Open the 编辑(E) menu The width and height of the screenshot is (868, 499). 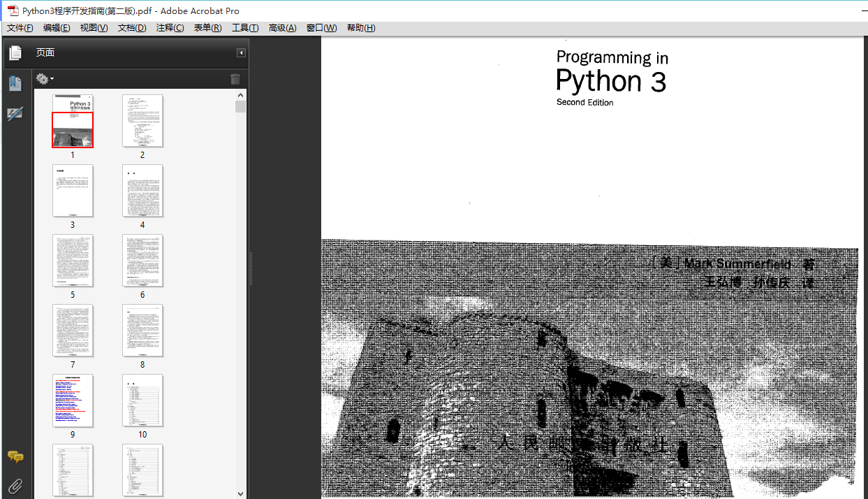[57, 28]
